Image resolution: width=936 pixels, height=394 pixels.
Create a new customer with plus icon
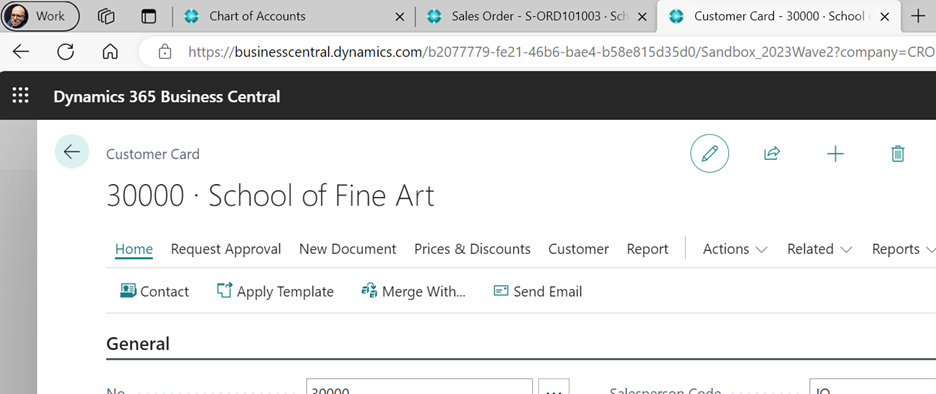coord(835,154)
